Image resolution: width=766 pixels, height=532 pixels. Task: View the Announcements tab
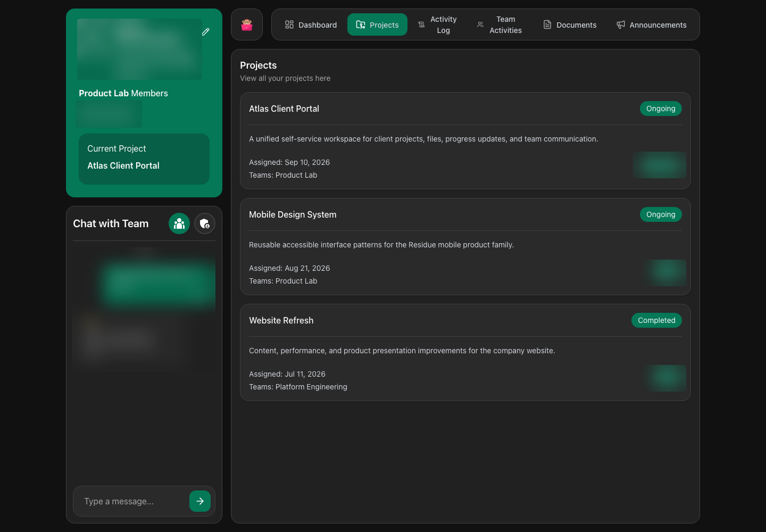click(x=651, y=24)
